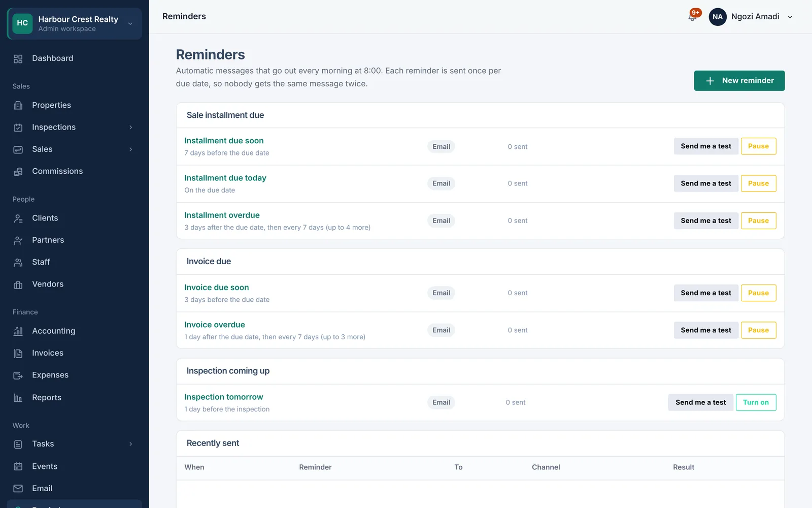This screenshot has width=812, height=508.
Task: Send a test for Inspection tomorrow
Action: [700, 402]
